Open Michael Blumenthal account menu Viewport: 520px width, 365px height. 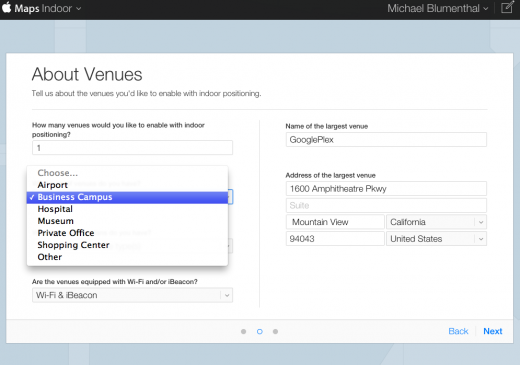438,8
